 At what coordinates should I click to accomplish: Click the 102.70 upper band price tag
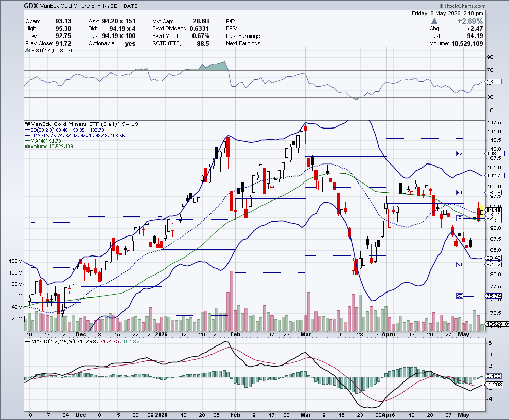coord(495,175)
